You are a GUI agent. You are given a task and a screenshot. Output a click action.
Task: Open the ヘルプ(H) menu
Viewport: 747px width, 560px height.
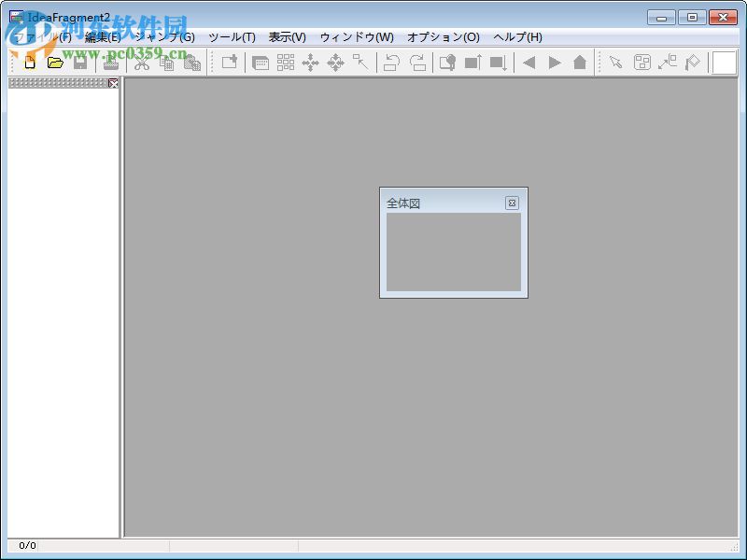coord(518,37)
